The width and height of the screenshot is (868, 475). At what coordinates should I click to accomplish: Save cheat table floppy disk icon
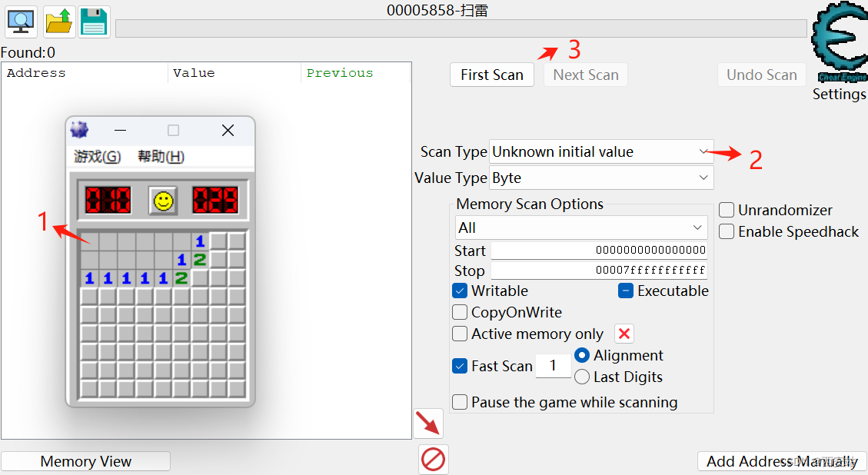click(x=94, y=22)
